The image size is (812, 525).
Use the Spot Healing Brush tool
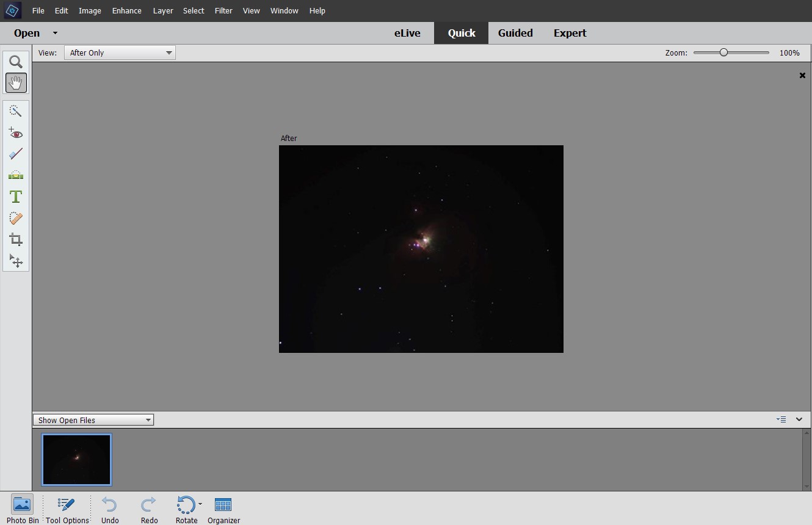[x=16, y=218]
